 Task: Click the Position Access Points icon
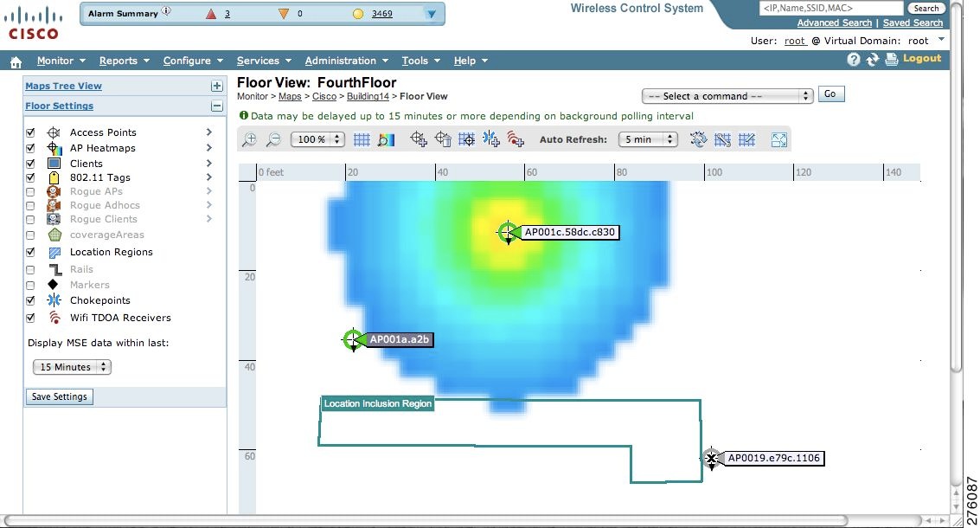[467, 139]
